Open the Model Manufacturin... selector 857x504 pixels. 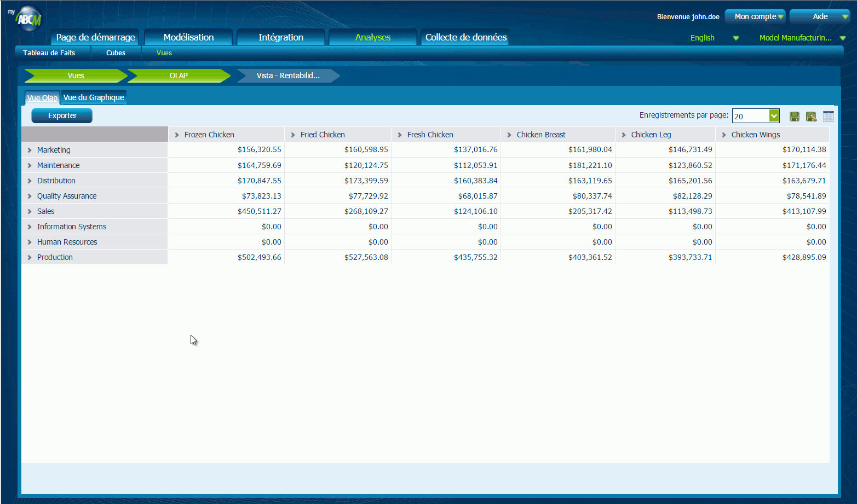802,38
